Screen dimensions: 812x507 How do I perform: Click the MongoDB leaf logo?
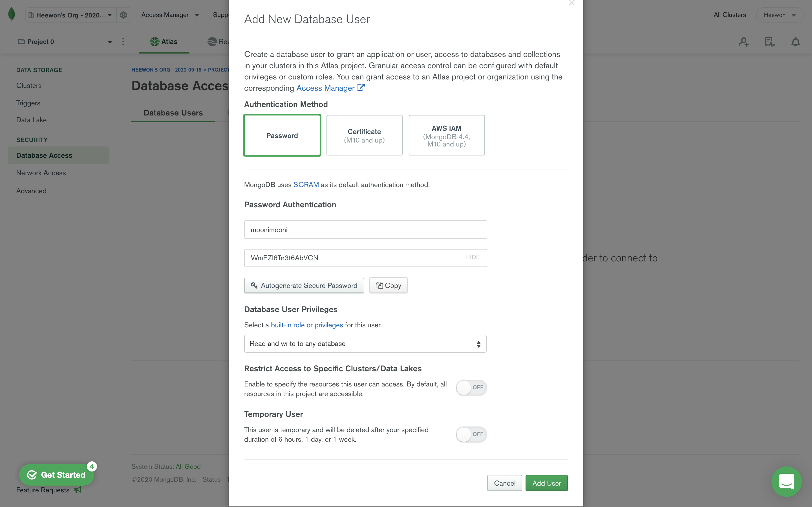coord(12,14)
